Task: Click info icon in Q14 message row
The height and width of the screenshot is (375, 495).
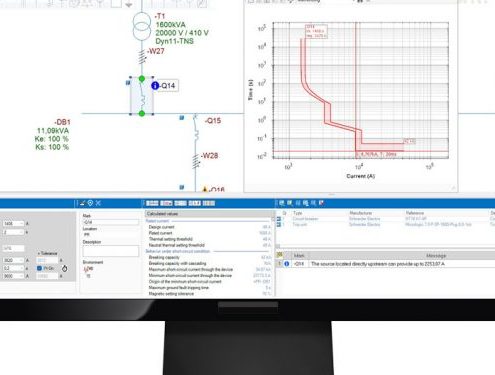Action: (x=286, y=264)
